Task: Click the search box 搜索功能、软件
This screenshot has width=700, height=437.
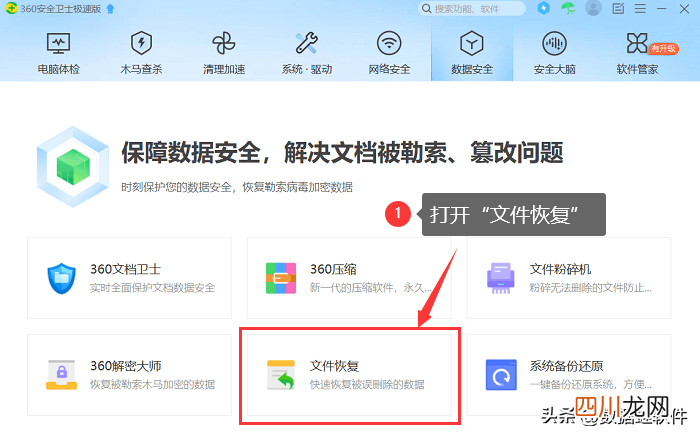Action: point(472,9)
